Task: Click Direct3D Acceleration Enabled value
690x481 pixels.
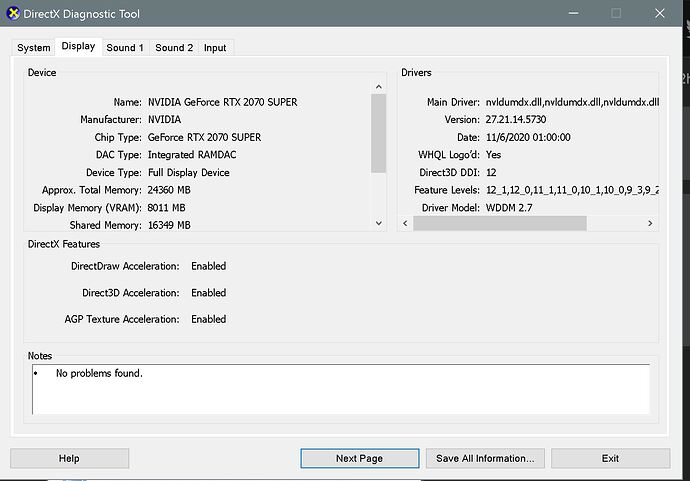Action: pos(209,293)
